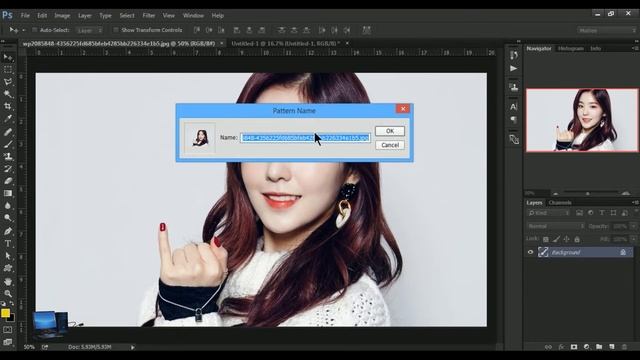This screenshot has height=360, width=640.
Task: Toggle Quick Mask mode icon
Action: click(8, 329)
